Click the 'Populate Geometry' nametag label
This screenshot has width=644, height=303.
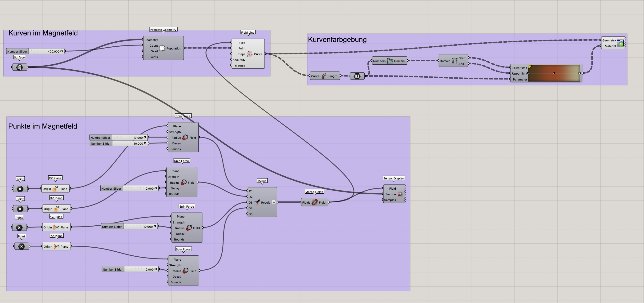(163, 30)
